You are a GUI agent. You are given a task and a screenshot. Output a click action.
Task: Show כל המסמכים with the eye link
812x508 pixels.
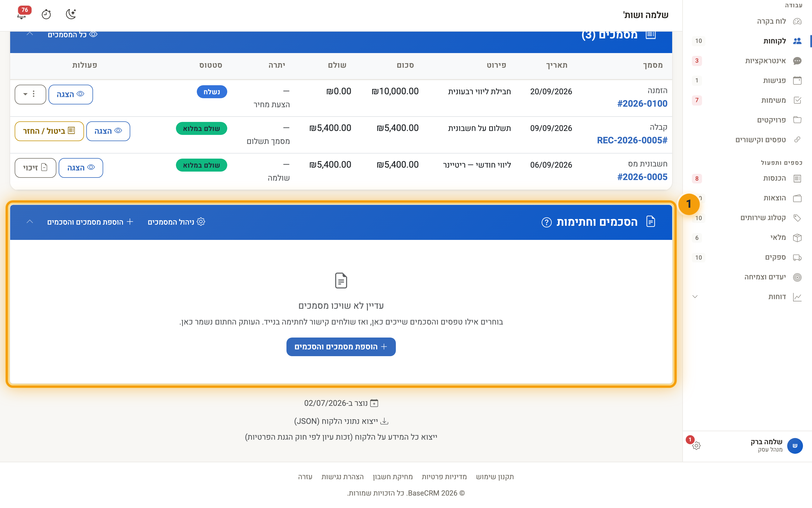point(72,35)
